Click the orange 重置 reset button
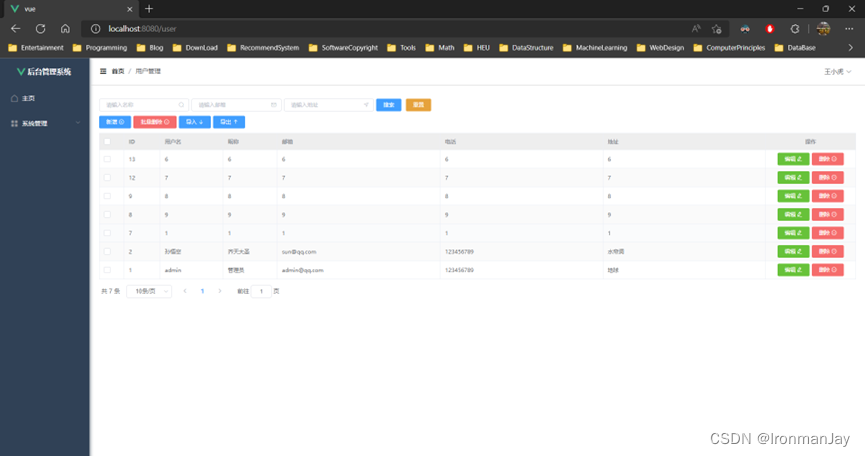The width and height of the screenshot is (865, 456). [x=418, y=105]
